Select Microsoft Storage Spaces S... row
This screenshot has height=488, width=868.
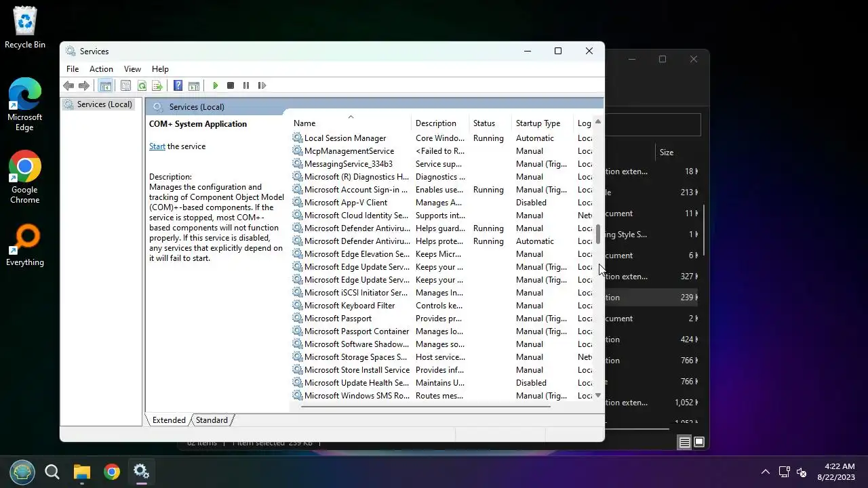[442, 357]
